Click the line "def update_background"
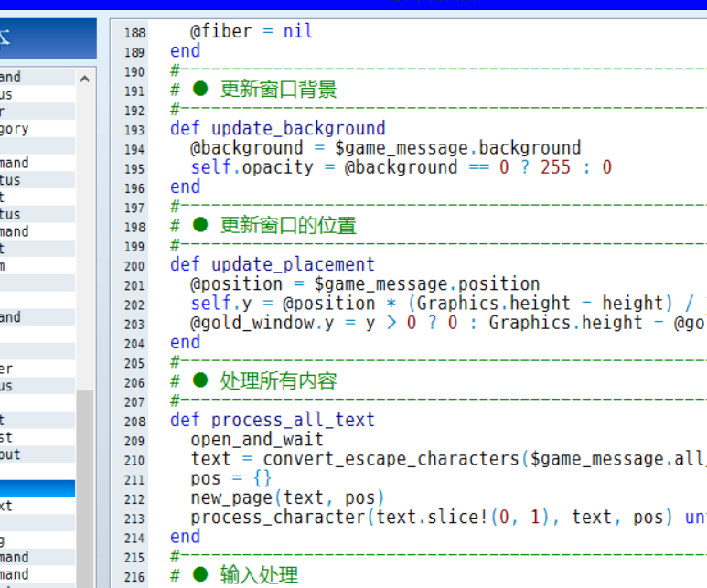 coord(278,128)
